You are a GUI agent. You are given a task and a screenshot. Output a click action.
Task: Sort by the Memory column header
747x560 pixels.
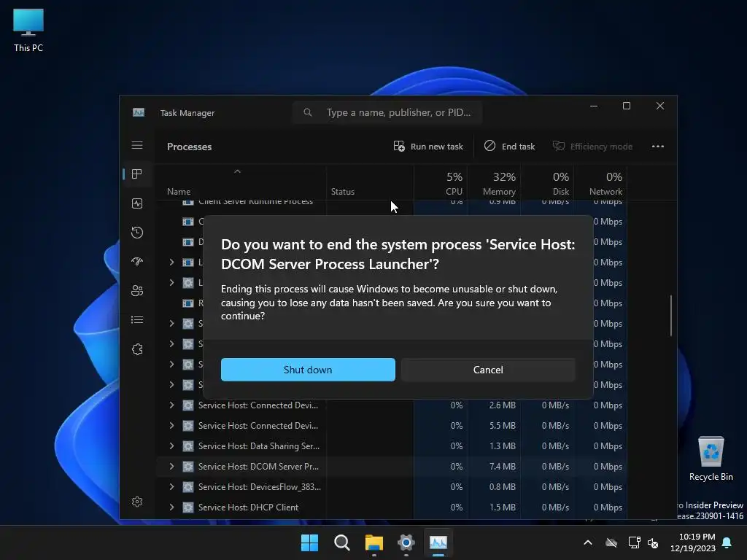(494, 184)
